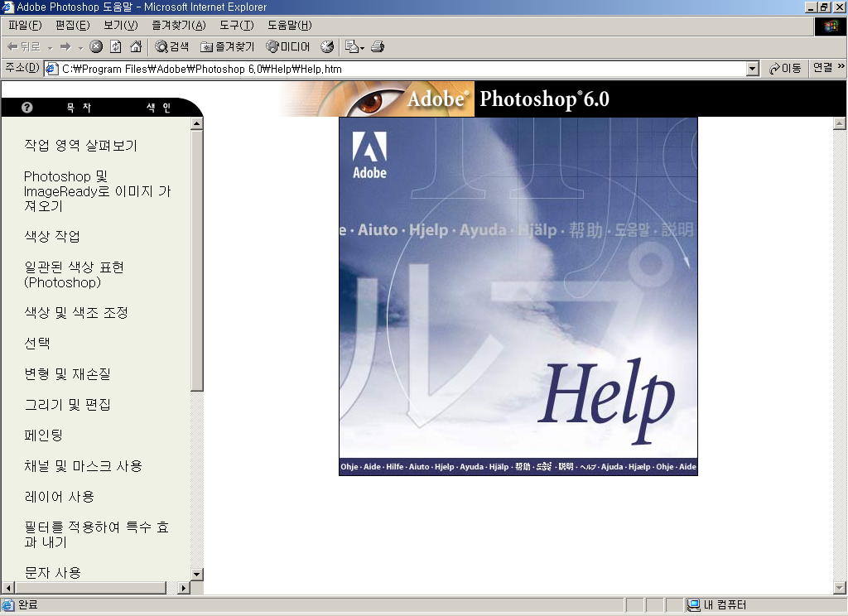Click the Go (이동) button
Screen dimensions: 848x616
pos(785,68)
